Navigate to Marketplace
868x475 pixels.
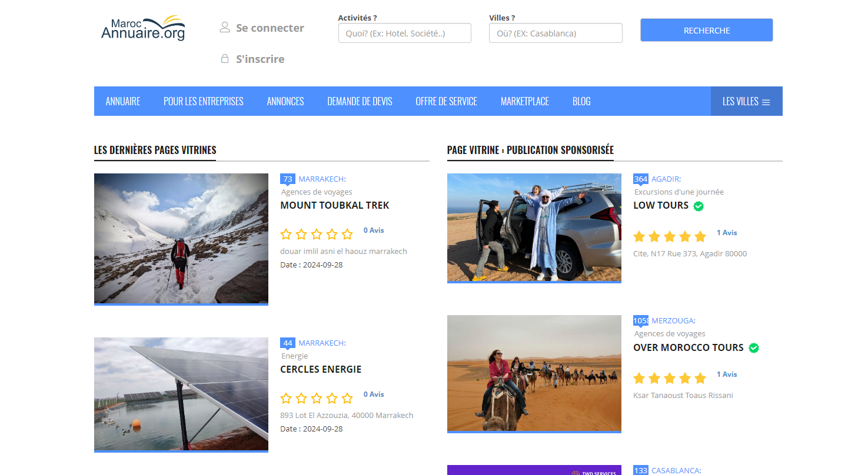pos(525,101)
